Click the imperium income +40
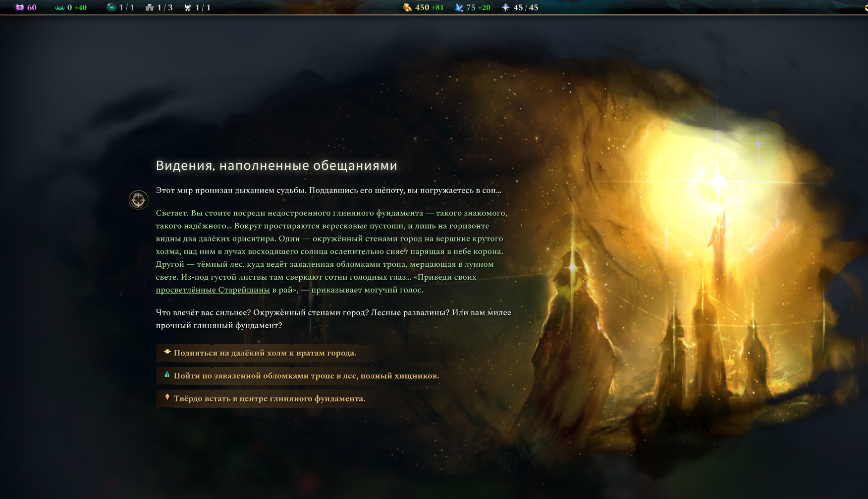868x499 pixels. tap(80, 8)
